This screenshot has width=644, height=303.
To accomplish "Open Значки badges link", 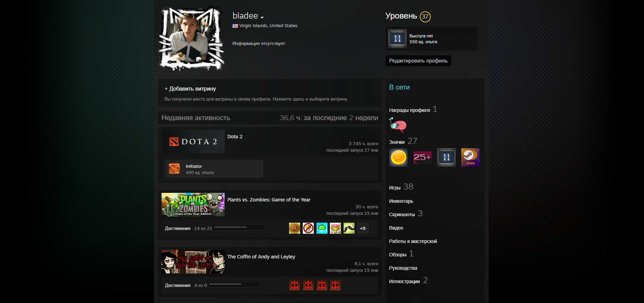I will pyautogui.click(x=397, y=142).
